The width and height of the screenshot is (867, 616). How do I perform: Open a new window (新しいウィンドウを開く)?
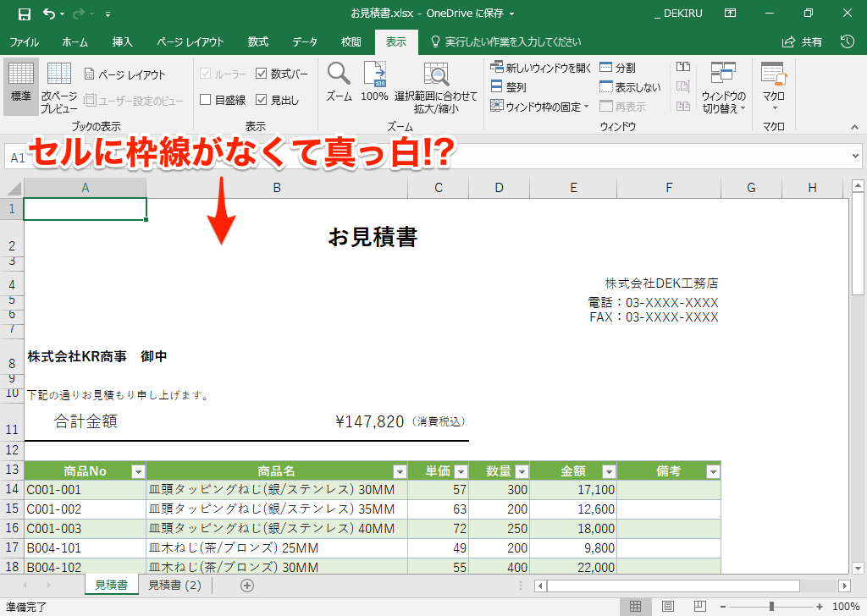coord(542,68)
